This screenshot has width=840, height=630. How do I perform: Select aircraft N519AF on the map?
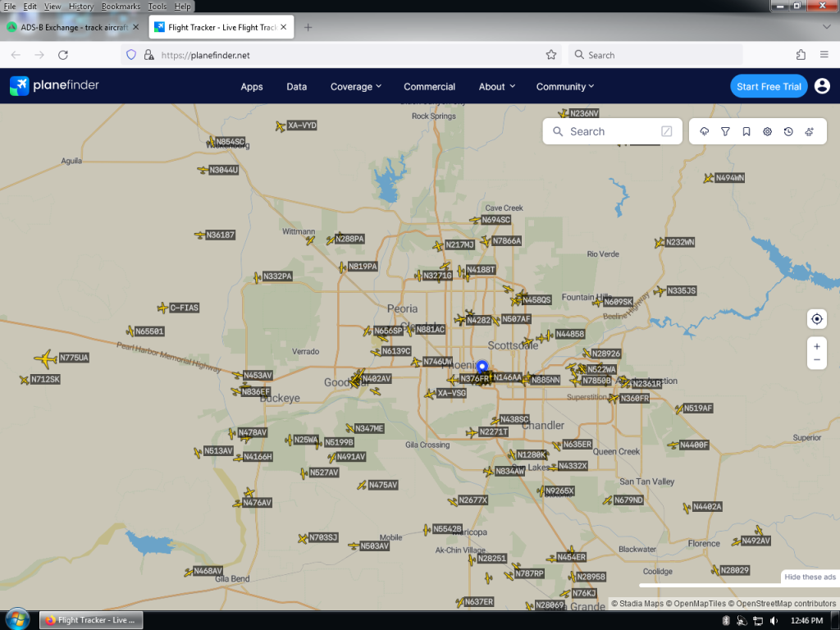[x=678, y=409]
